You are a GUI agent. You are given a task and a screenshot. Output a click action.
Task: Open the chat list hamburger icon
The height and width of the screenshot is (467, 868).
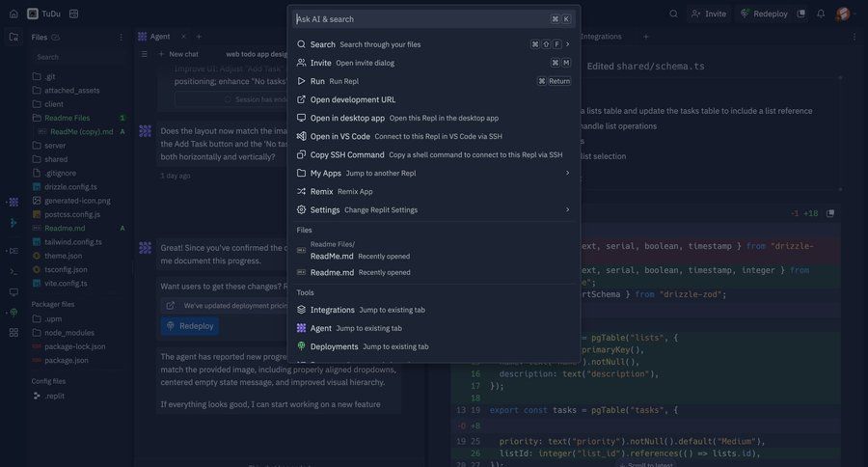[x=144, y=54]
